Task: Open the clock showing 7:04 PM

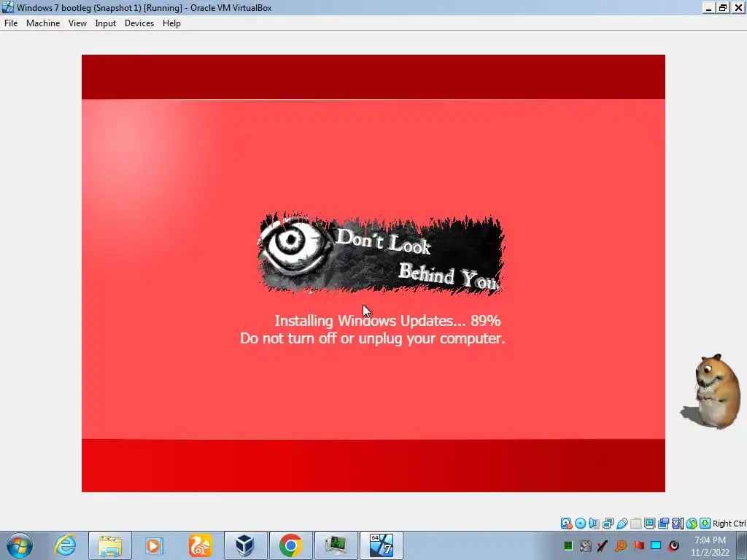Action: click(x=710, y=546)
